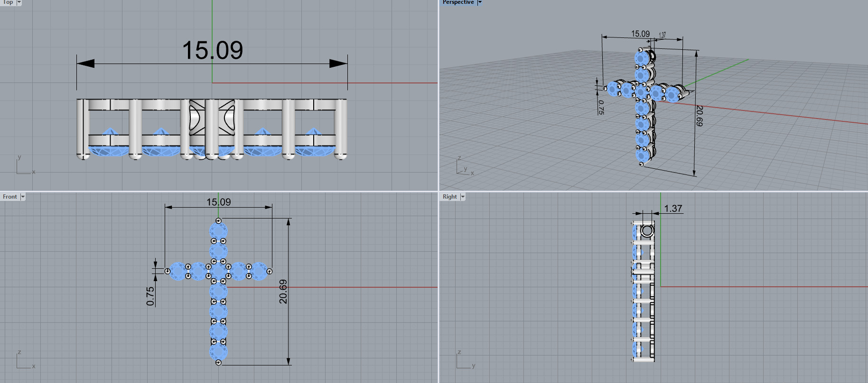Select the 1.37 thickness dimension in Right view
This screenshot has height=383, width=868.
click(673, 209)
